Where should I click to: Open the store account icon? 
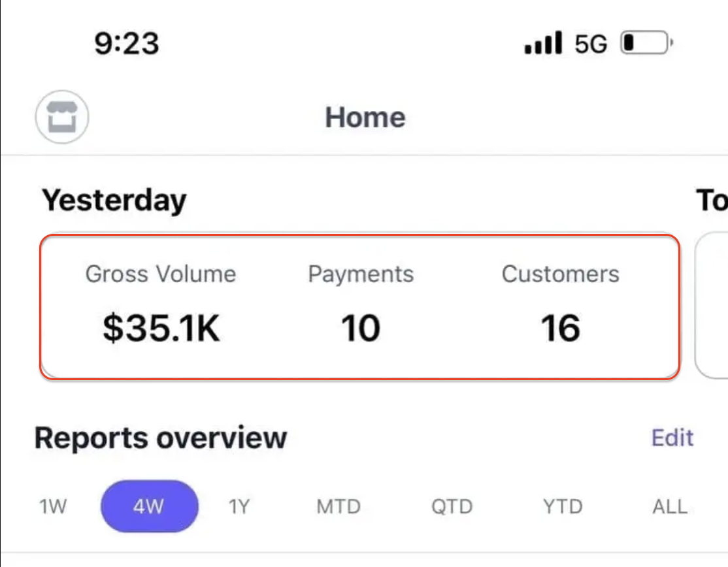[x=62, y=118]
